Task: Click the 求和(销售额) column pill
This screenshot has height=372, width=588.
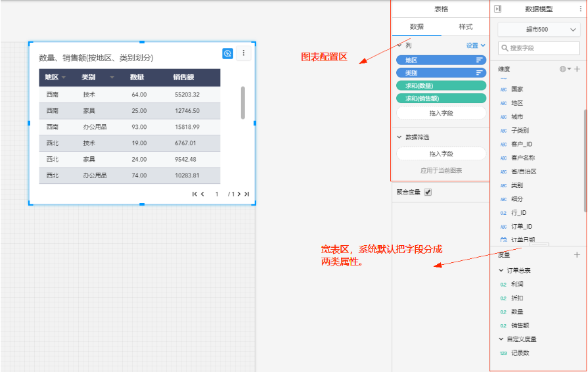Action: (441, 98)
